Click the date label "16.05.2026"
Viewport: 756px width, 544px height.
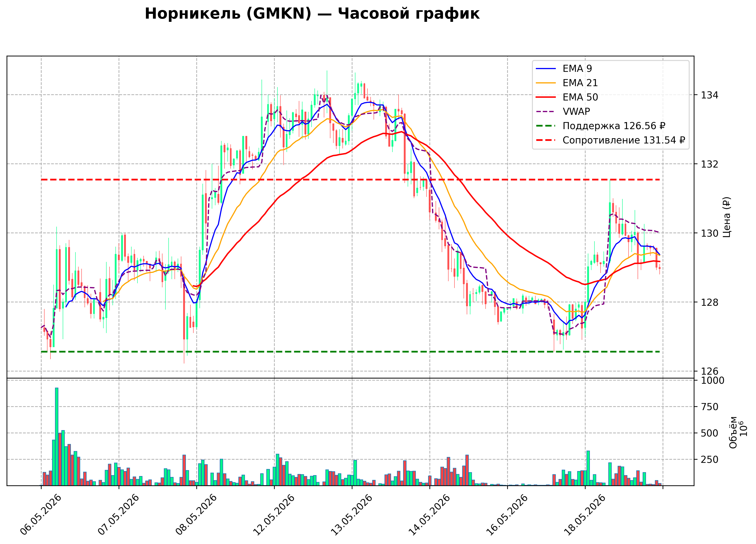click(507, 515)
